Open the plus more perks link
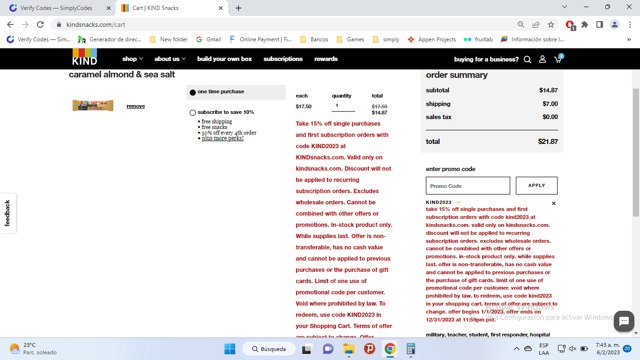This screenshot has width=640, height=360. point(222,138)
